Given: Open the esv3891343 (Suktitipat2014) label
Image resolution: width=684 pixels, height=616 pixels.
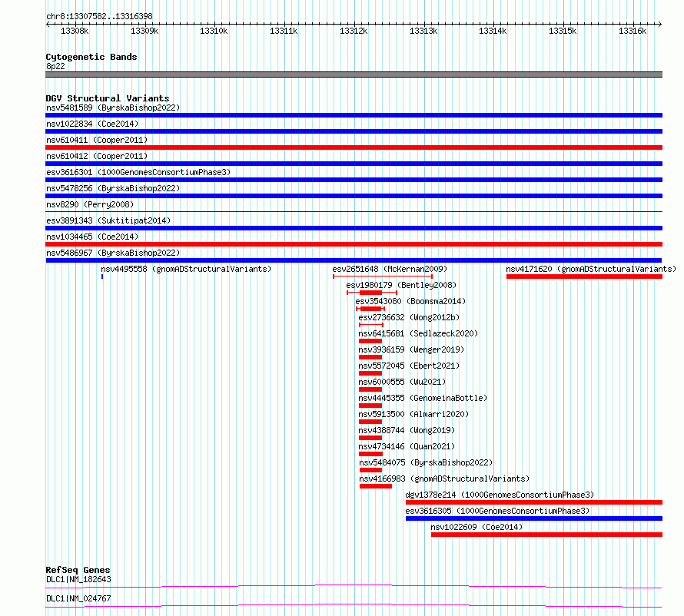Looking at the screenshot, I should click(108, 220).
